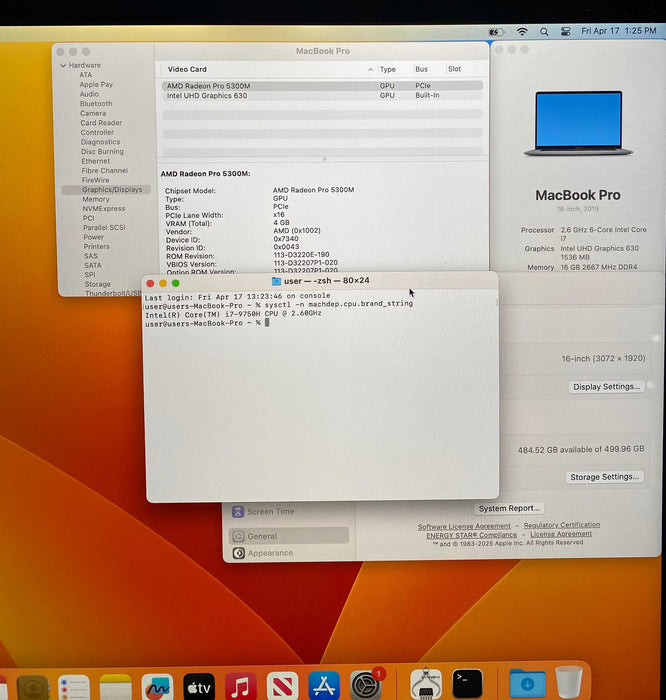666x700 pixels.
Task: Click Terminal command prompt line
Action: (208, 323)
